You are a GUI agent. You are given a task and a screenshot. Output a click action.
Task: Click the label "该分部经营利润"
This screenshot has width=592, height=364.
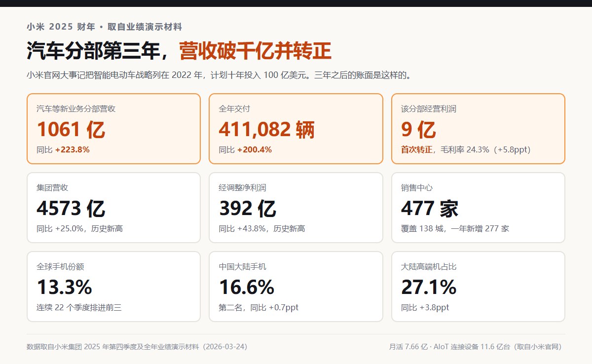429,109
